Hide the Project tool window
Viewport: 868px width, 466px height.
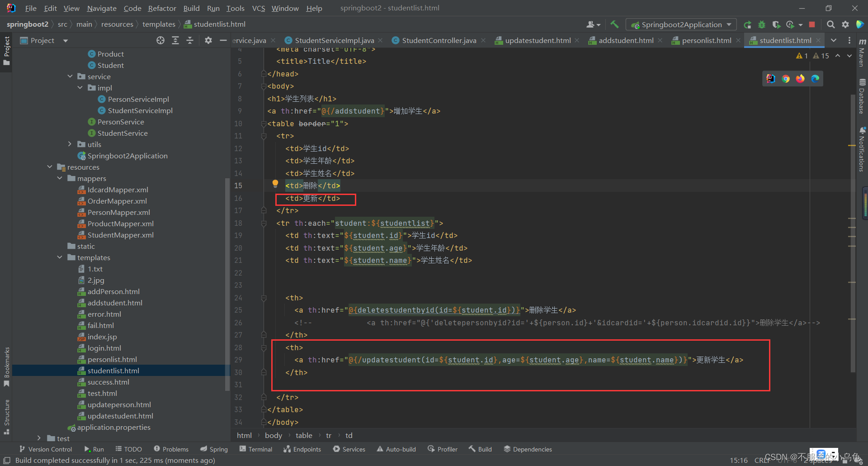(x=223, y=40)
